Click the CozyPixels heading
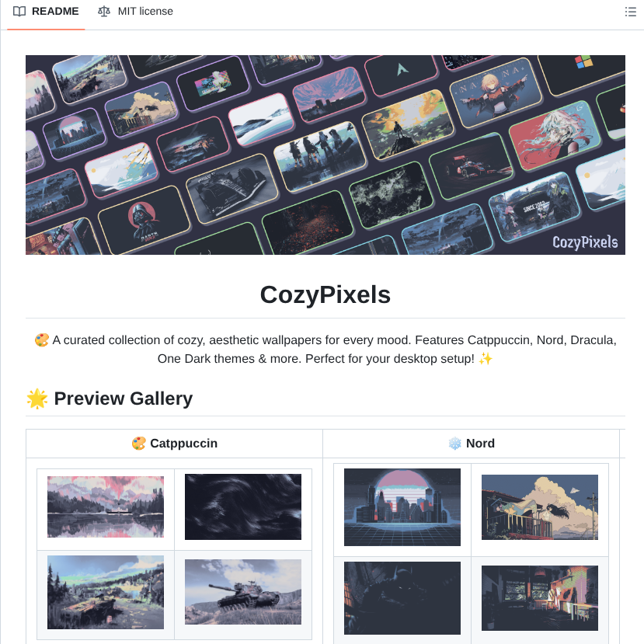This screenshot has width=644, height=644. click(x=325, y=294)
